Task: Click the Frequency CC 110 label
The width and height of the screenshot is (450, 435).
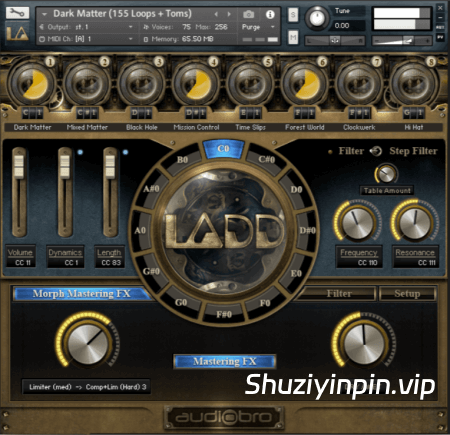Action: (x=359, y=257)
